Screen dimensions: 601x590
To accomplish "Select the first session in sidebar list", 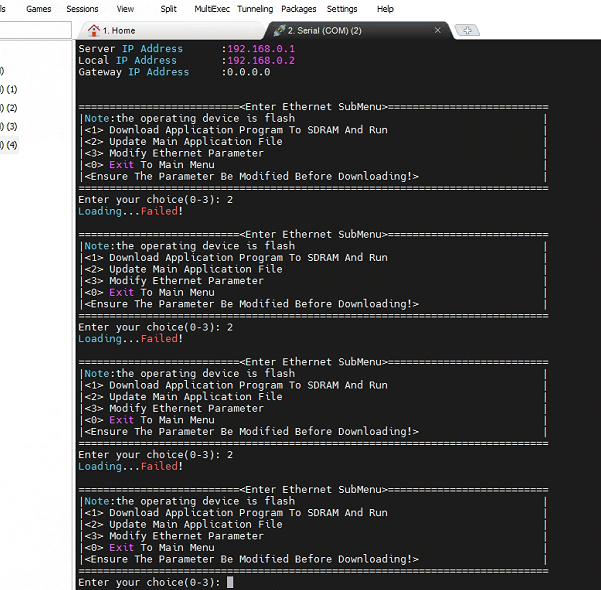I will [3, 71].
